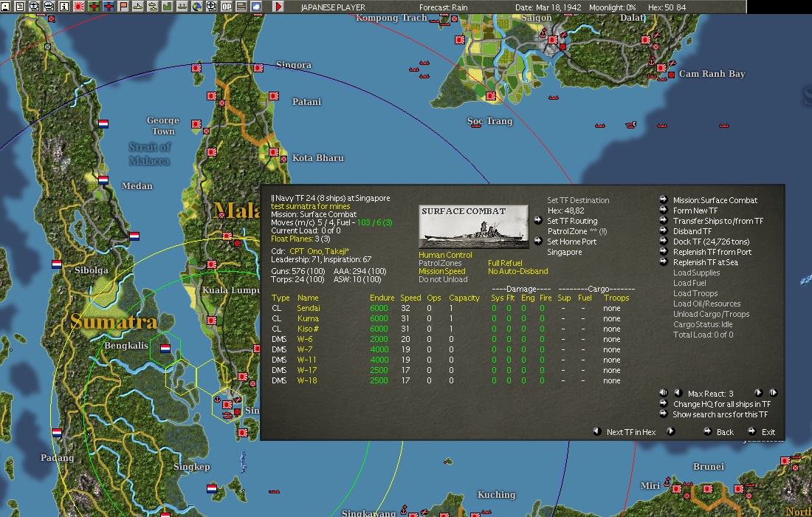Screen dimensions: 812x517
Task: Select the ship Kiso# in list
Action: click(x=308, y=329)
